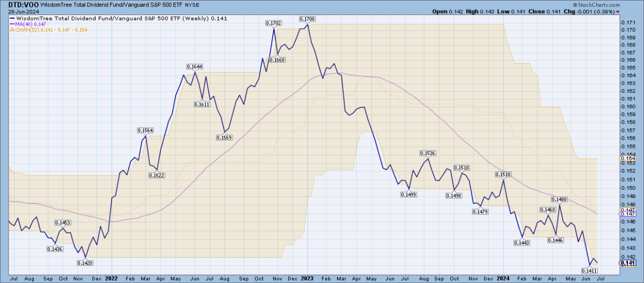Click the 0.165 price axis tick

pos(628,68)
